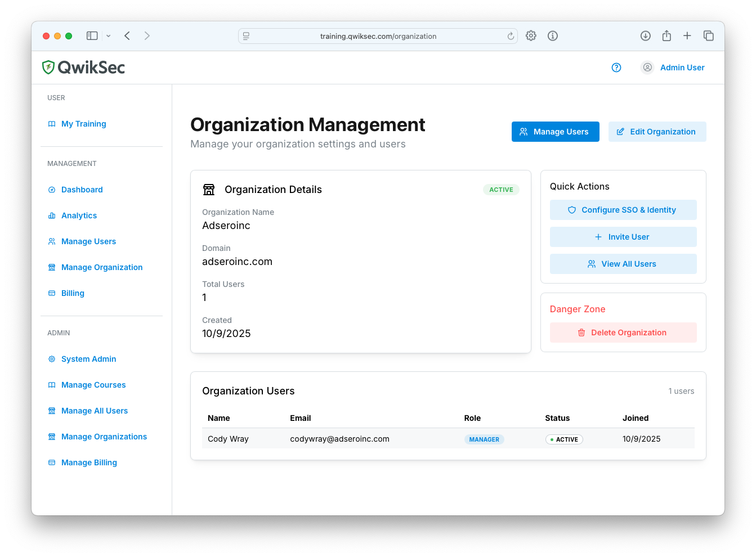
Task: Open Manage All Users link
Action: pyautogui.click(x=95, y=411)
